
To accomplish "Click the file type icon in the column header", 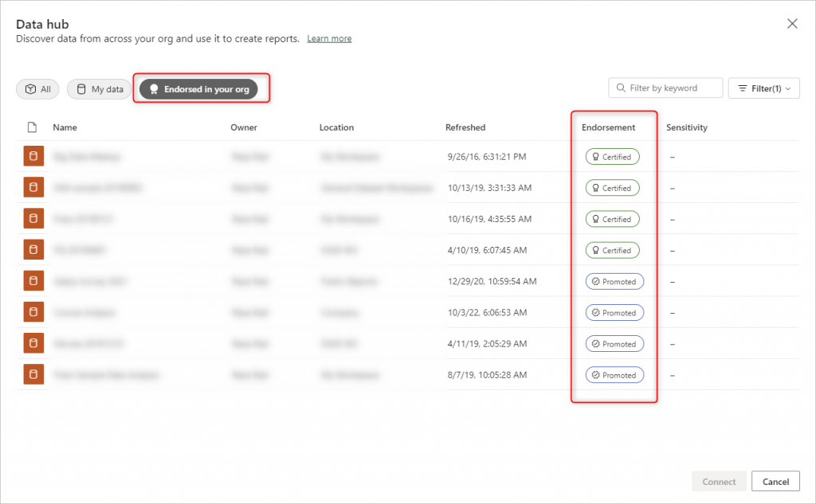I will (33, 127).
